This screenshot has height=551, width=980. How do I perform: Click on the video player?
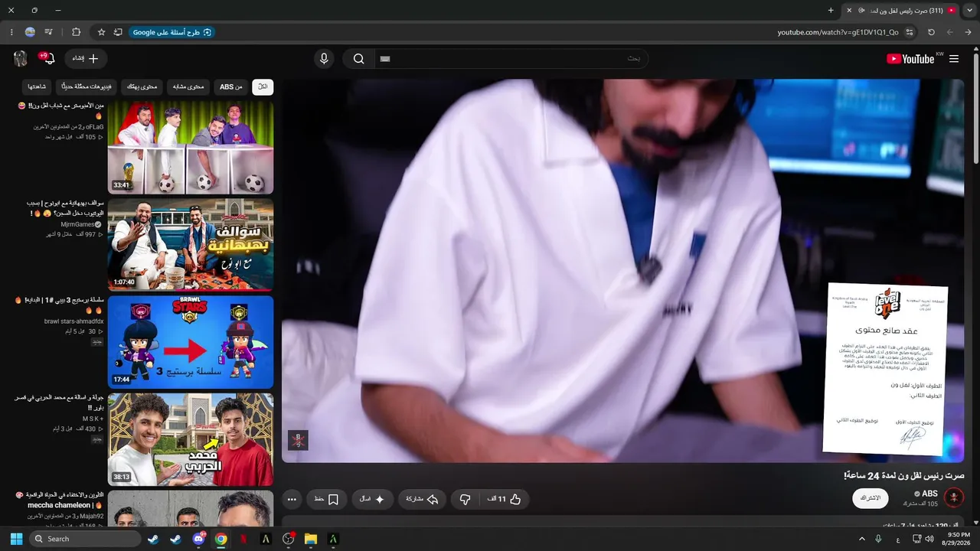coord(622,271)
